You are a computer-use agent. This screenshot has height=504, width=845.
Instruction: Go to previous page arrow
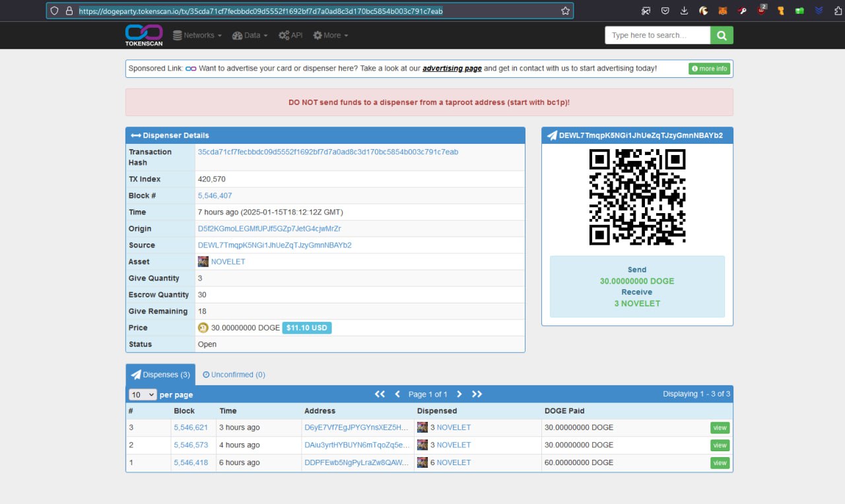(397, 394)
